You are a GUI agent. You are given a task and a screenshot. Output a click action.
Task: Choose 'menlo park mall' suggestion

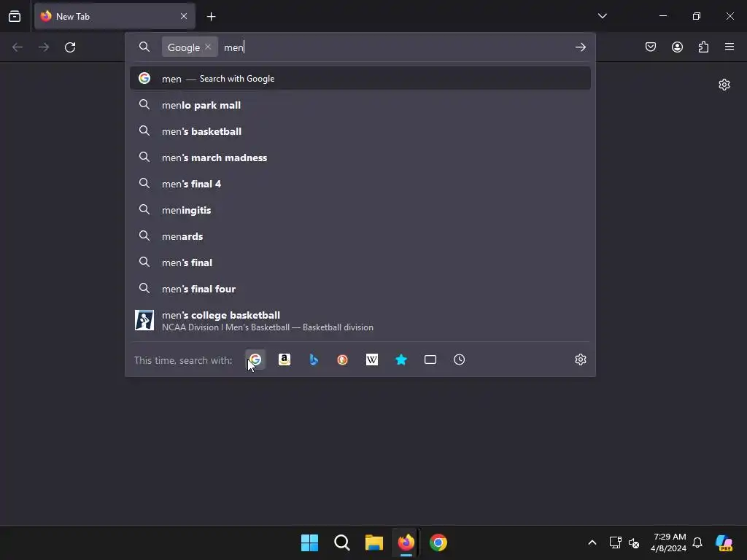[360, 105]
